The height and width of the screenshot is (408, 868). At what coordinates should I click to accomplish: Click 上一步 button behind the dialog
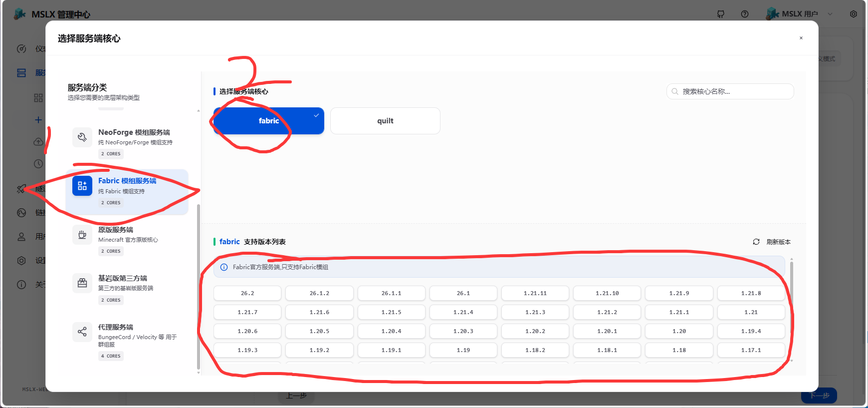pos(296,396)
